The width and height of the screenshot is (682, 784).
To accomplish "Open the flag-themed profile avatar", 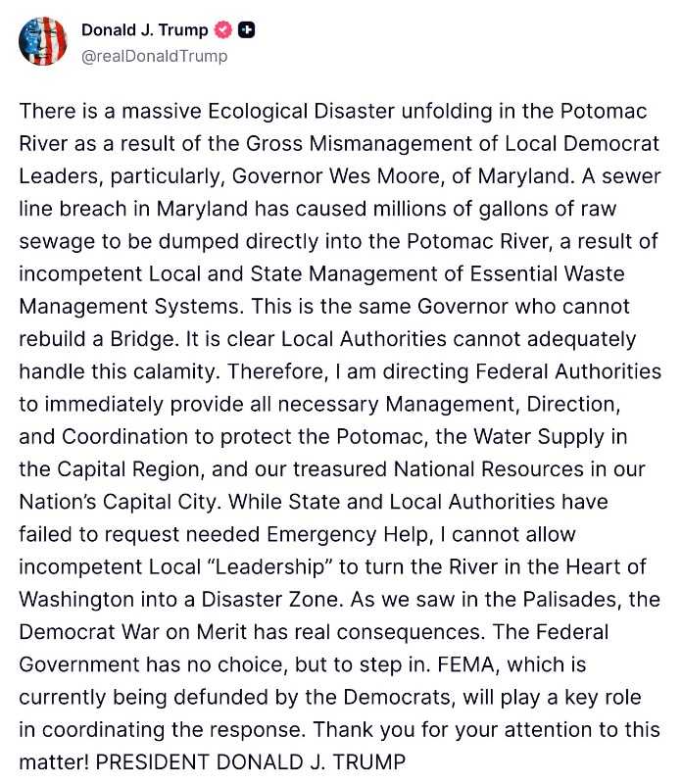I will 43,42.
